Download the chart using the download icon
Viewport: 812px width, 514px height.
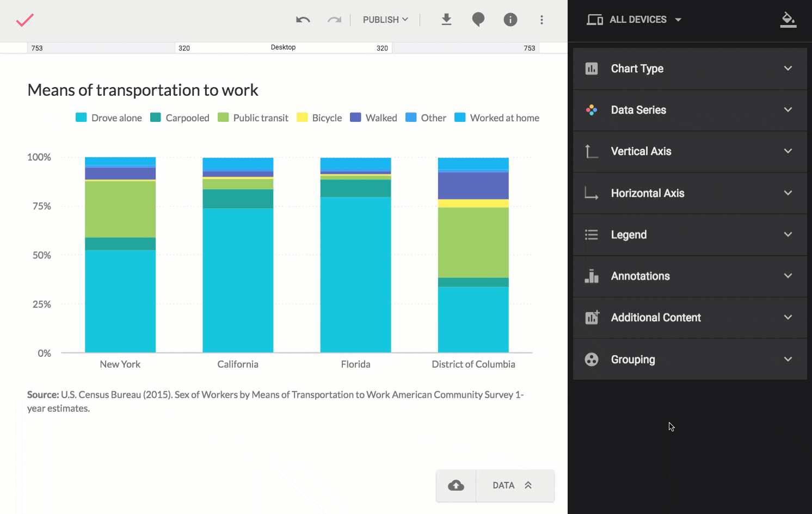tap(446, 20)
